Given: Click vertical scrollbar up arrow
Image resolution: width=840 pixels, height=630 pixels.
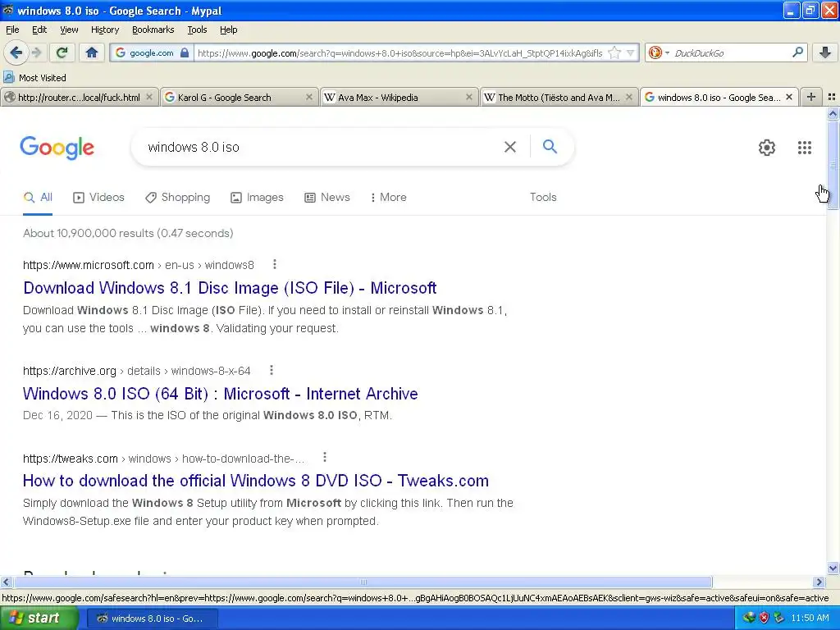Looking at the screenshot, I should coord(833,113).
